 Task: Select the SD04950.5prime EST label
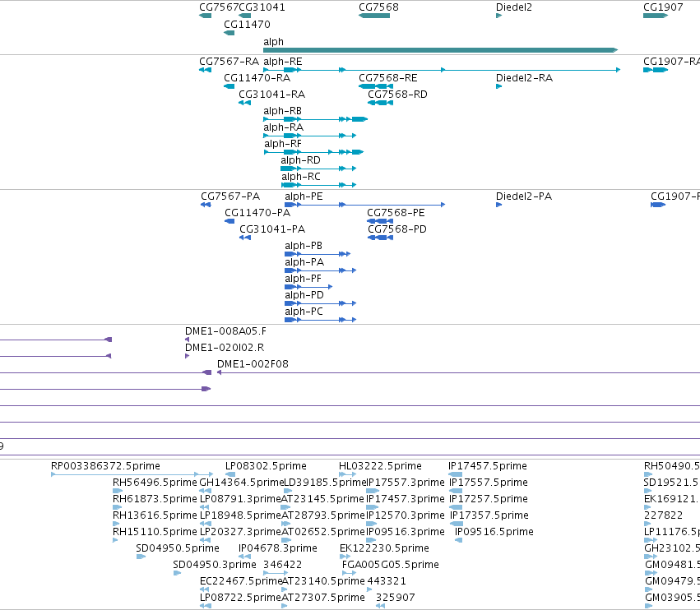pos(178,548)
